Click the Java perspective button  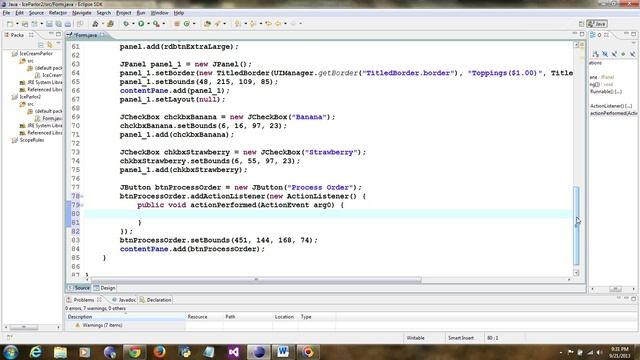point(597,24)
